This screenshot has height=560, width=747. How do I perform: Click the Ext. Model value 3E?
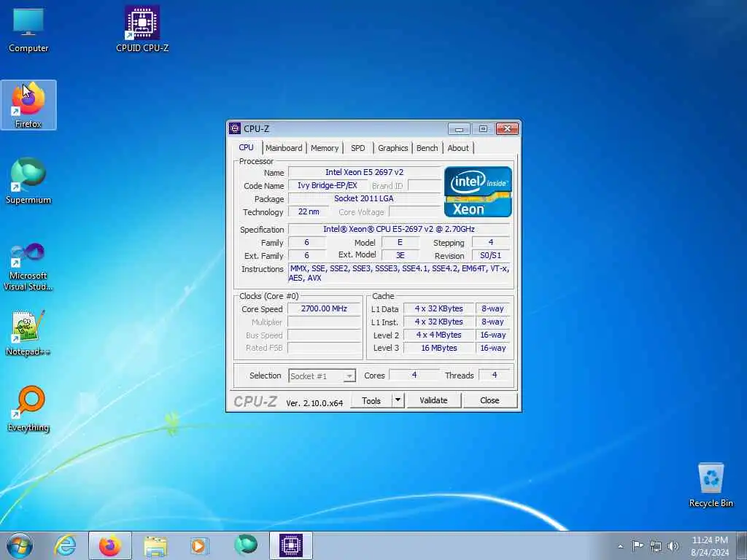400,255
